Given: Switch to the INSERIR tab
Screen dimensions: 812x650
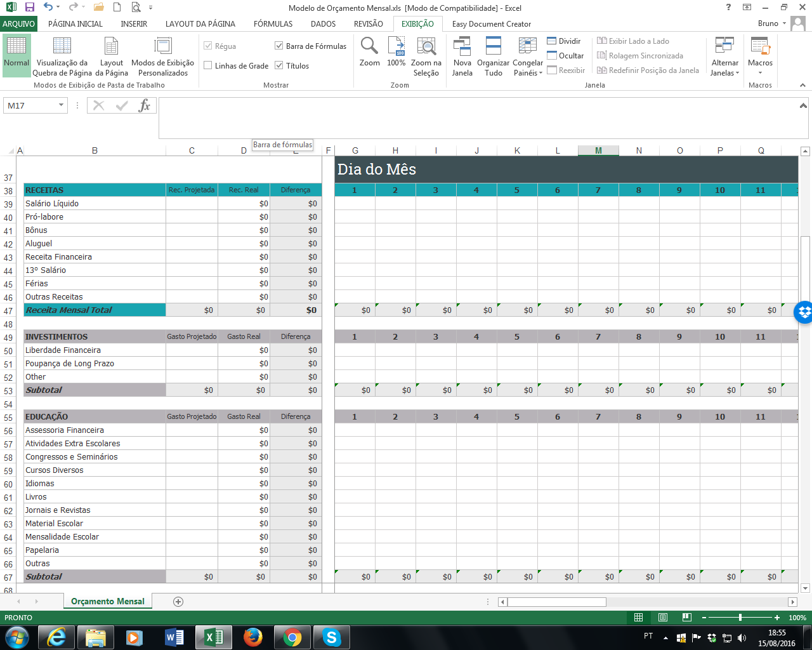Looking at the screenshot, I should [x=134, y=23].
